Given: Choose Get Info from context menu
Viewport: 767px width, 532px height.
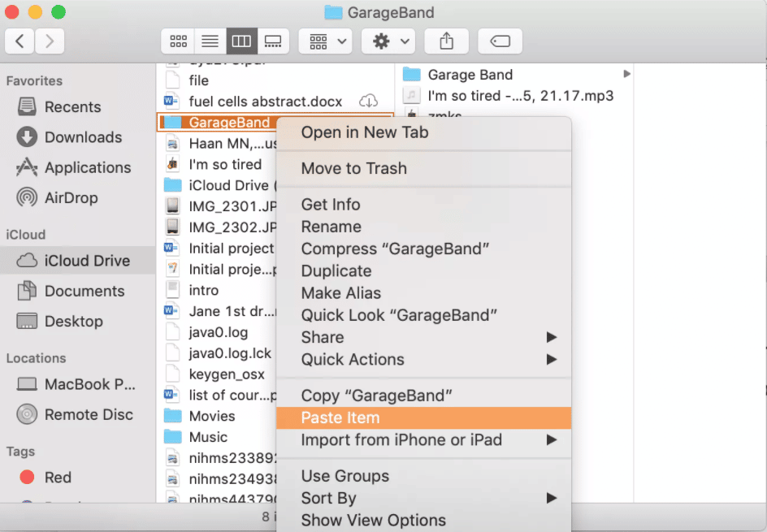Looking at the screenshot, I should click(423, 205).
